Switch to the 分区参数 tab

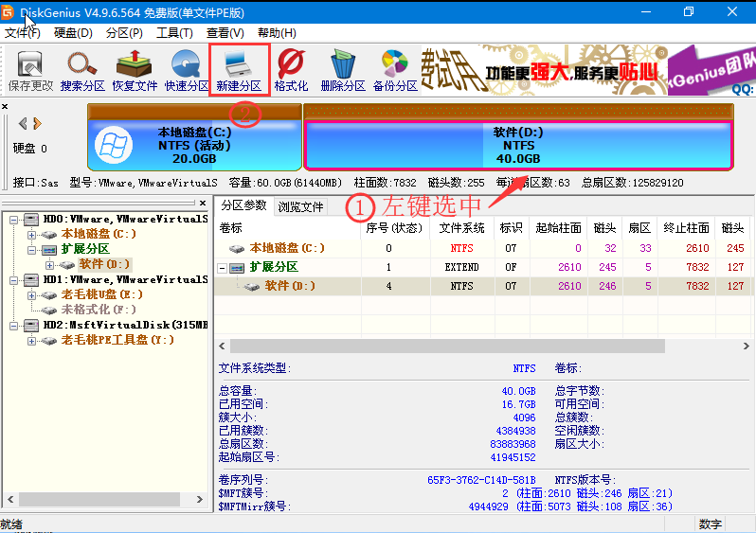[243, 205]
